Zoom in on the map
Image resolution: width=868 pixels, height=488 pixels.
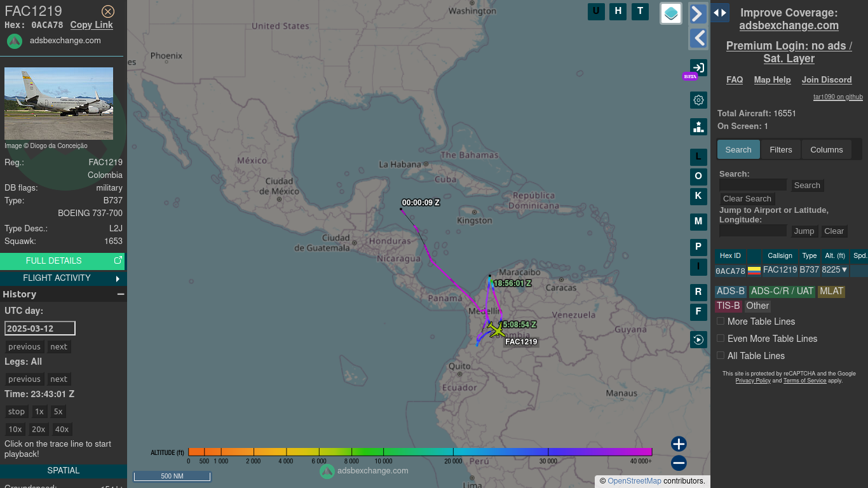point(679,444)
